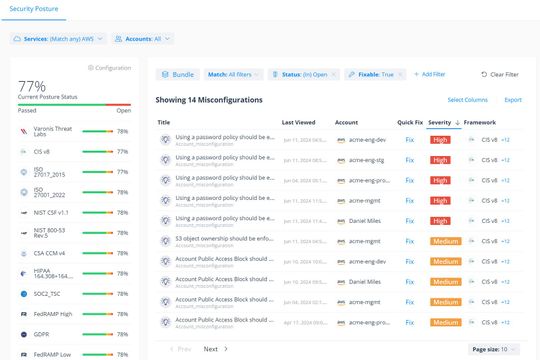Screen dimensions: 540x360
Task: Expand the +12 frameworks in the S3 object ownership row
Action: click(505, 241)
